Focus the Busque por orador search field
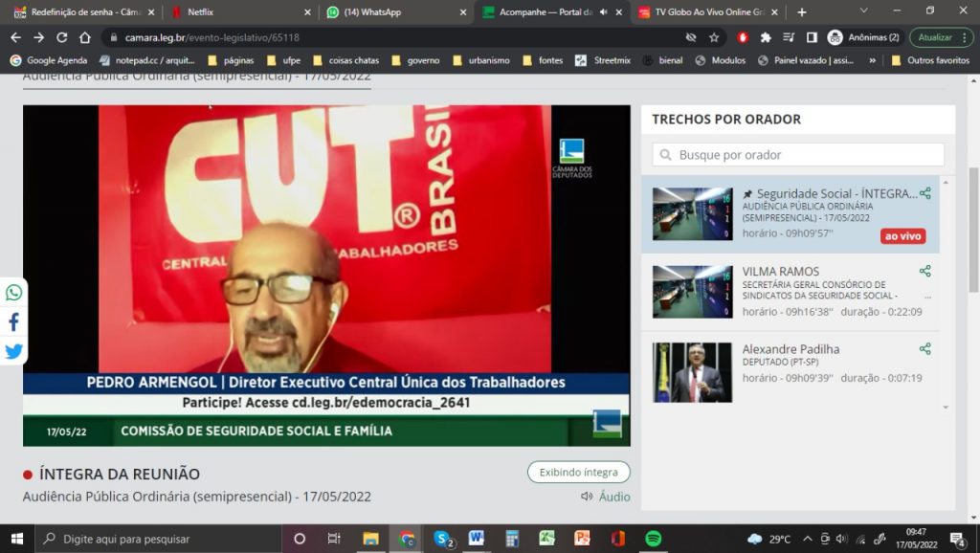This screenshot has width=980, height=553. [x=798, y=154]
